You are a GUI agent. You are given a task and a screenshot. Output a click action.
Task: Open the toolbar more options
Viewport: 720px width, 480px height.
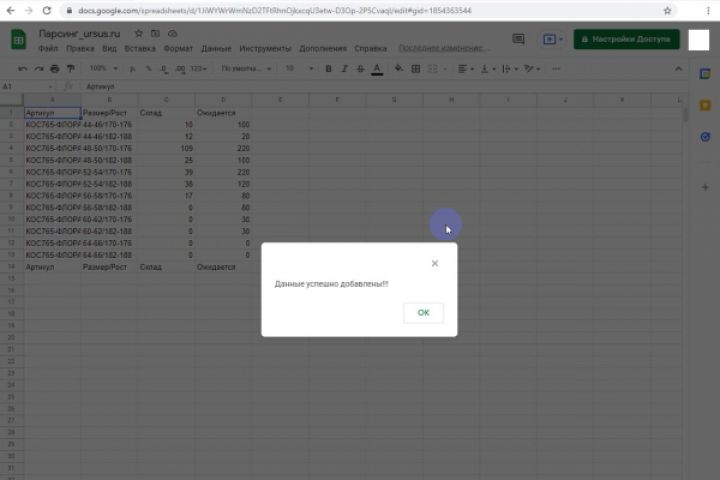pos(556,69)
